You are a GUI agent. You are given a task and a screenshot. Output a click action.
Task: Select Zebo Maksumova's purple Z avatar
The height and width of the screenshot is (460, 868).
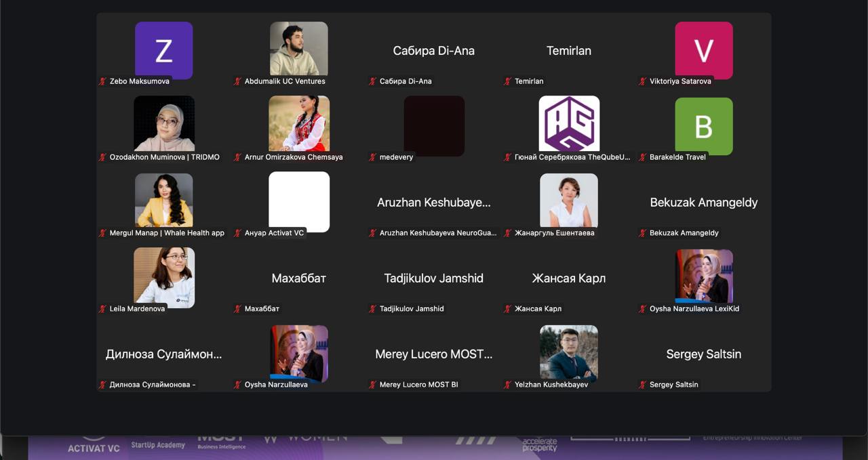click(x=163, y=50)
